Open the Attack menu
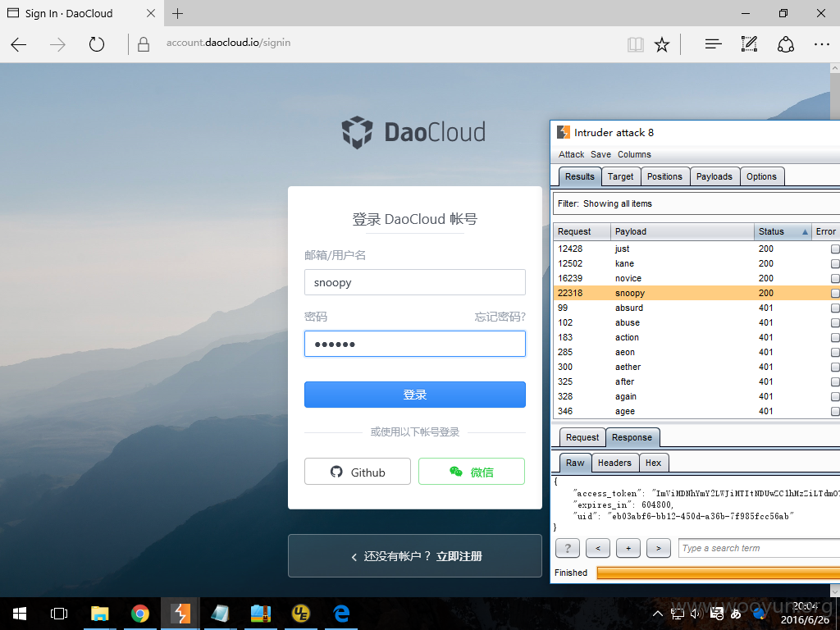Image resolution: width=840 pixels, height=630 pixels. click(x=571, y=154)
